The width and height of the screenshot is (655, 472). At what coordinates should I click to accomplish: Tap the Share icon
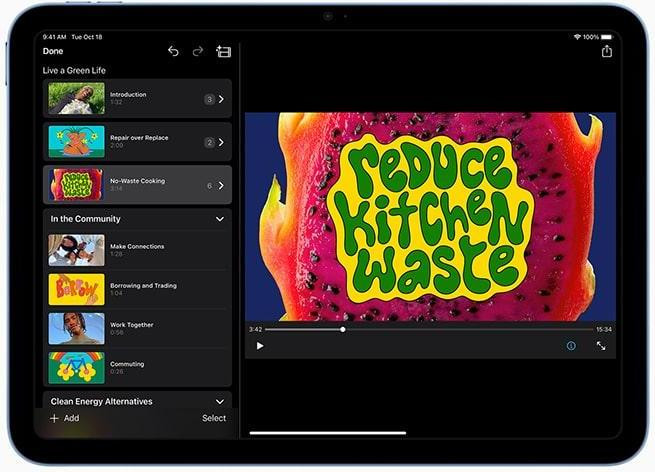click(606, 51)
